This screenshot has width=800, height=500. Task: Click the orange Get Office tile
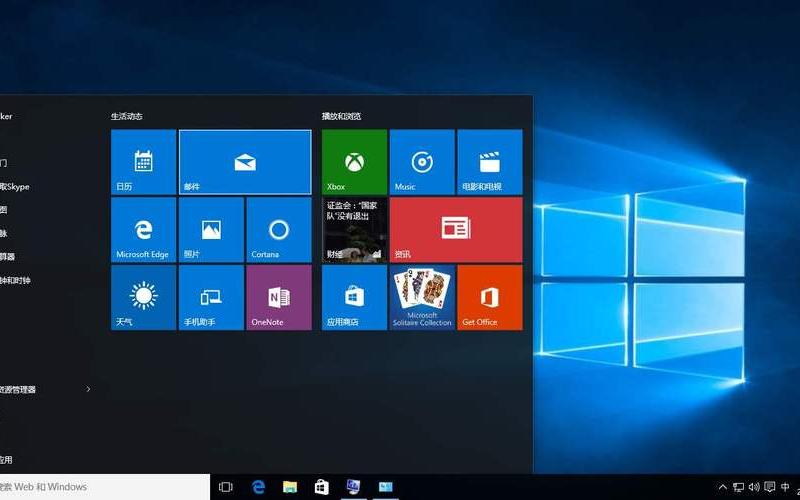point(490,297)
